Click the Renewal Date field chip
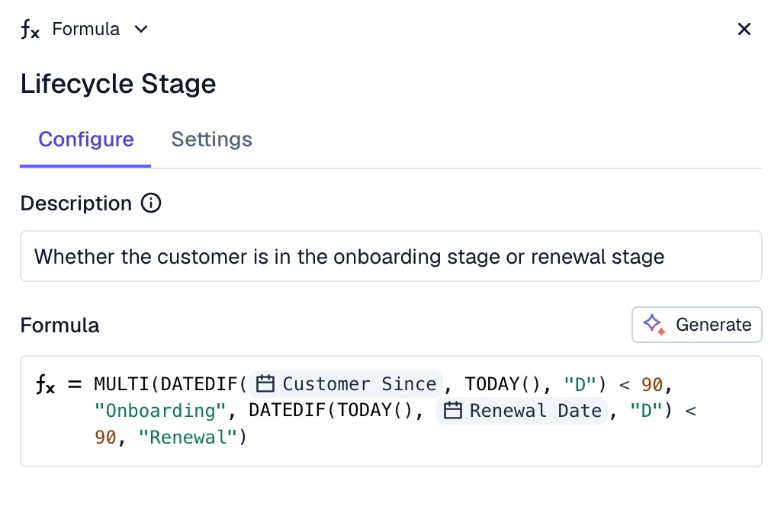Screen dimensions: 784x532 coord(523,411)
